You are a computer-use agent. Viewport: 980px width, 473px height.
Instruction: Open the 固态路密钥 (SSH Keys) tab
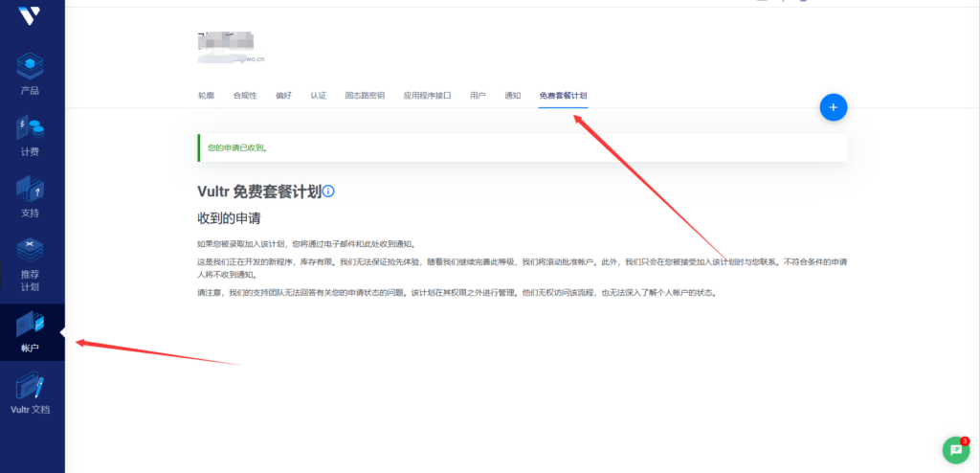point(365,96)
